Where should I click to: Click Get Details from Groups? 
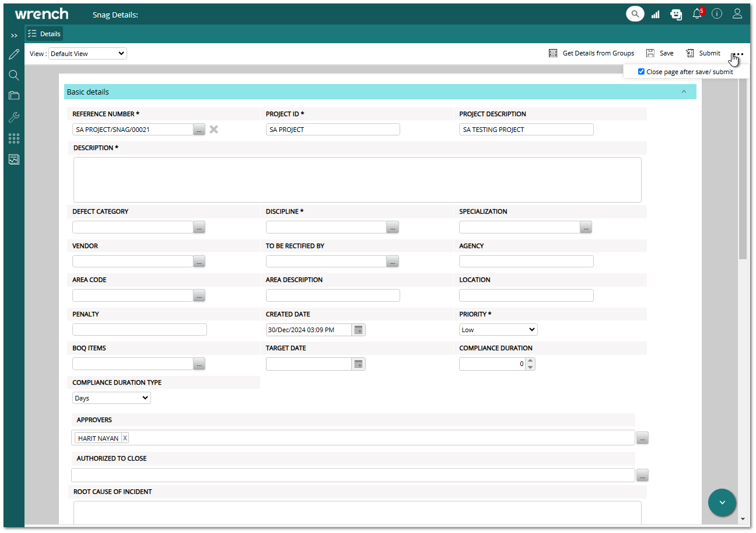pyautogui.click(x=591, y=53)
